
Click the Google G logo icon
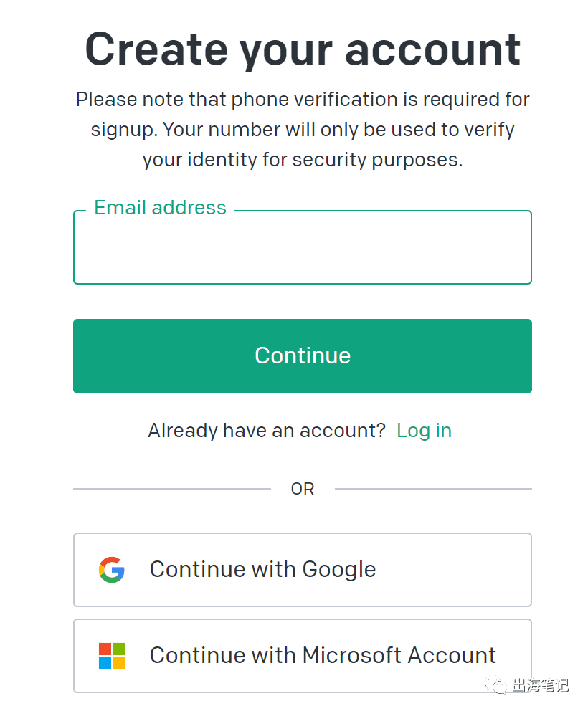(112, 570)
